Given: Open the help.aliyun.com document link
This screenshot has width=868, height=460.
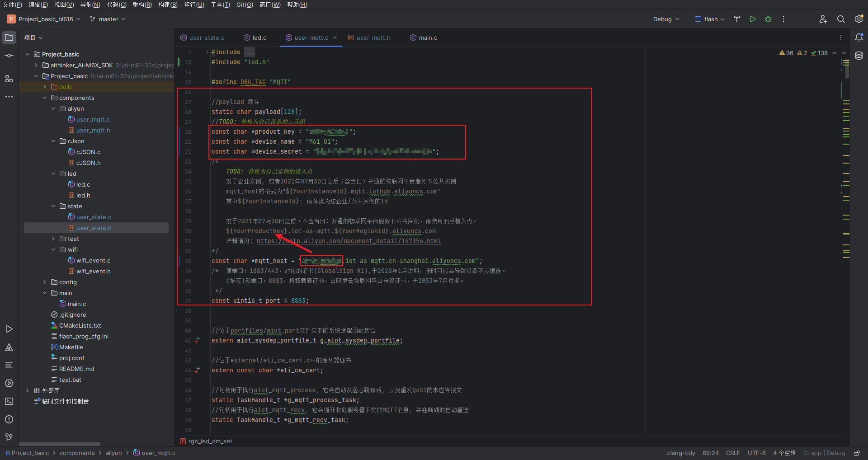Looking at the screenshot, I should pos(349,241).
